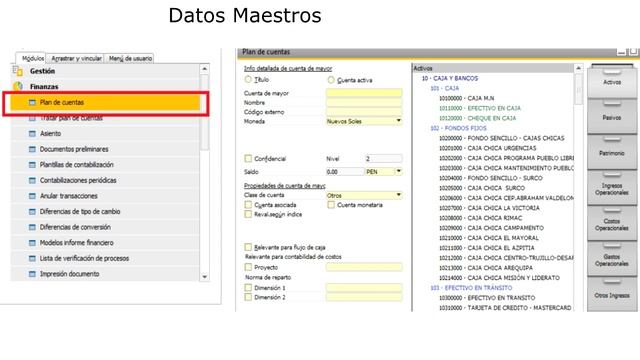The height and width of the screenshot is (360, 640).
Task: Select the 102 - FONDOS FIJOS node
Action: point(458,128)
